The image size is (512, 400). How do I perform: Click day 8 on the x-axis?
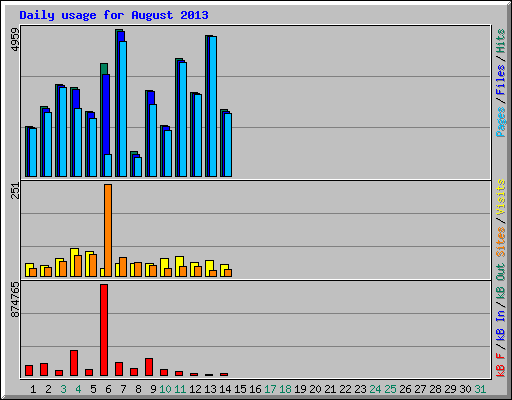coord(138,389)
